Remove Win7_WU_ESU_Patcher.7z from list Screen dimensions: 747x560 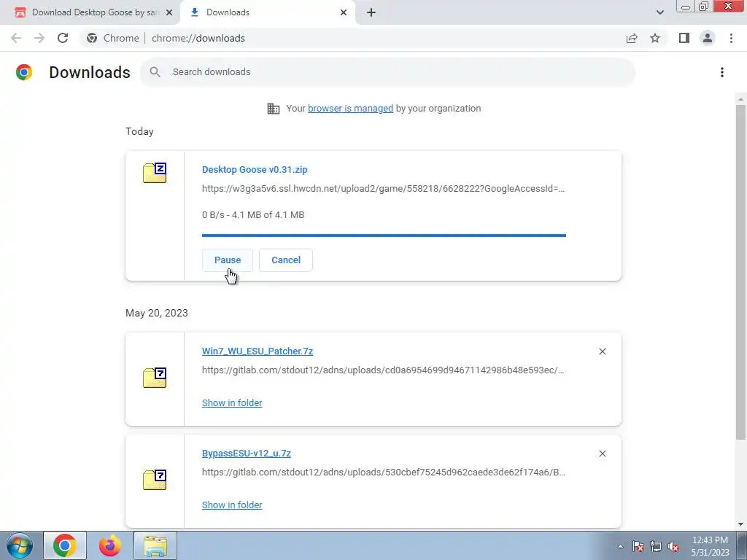pyautogui.click(x=602, y=351)
